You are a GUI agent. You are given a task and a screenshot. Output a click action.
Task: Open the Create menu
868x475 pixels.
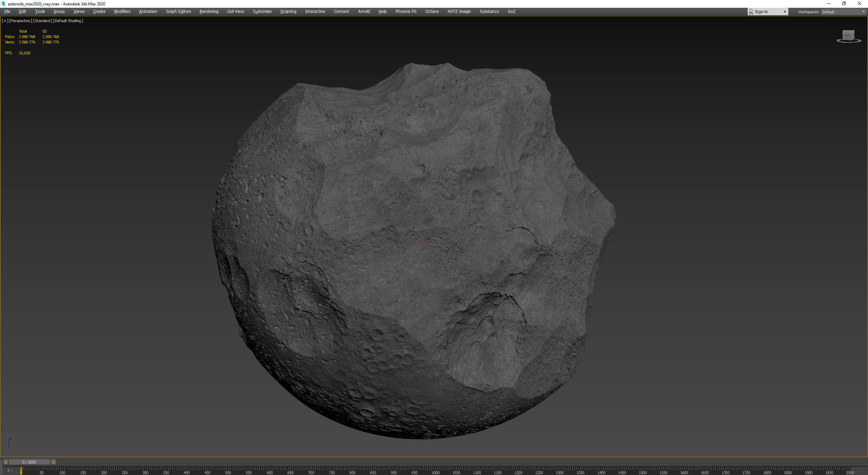99,12
